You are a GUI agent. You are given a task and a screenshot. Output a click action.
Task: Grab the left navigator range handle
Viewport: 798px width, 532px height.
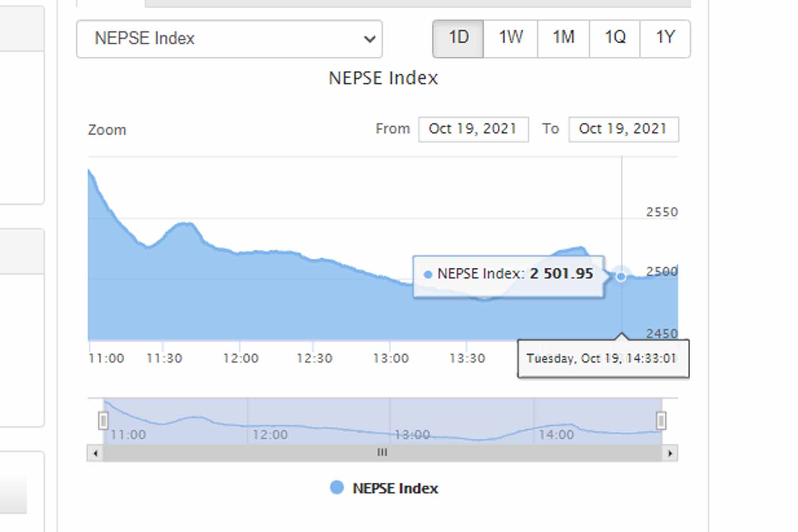tap(103, 420)
